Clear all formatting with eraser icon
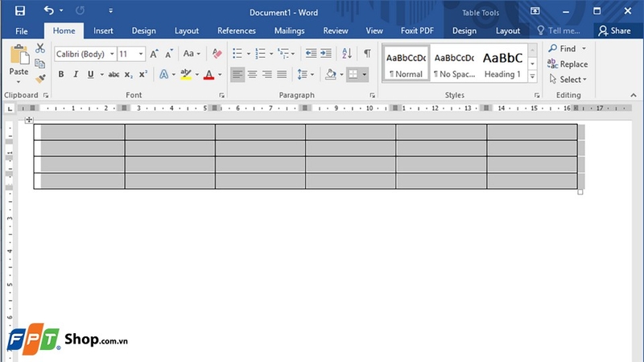The image size is (644, 362). 216,54
